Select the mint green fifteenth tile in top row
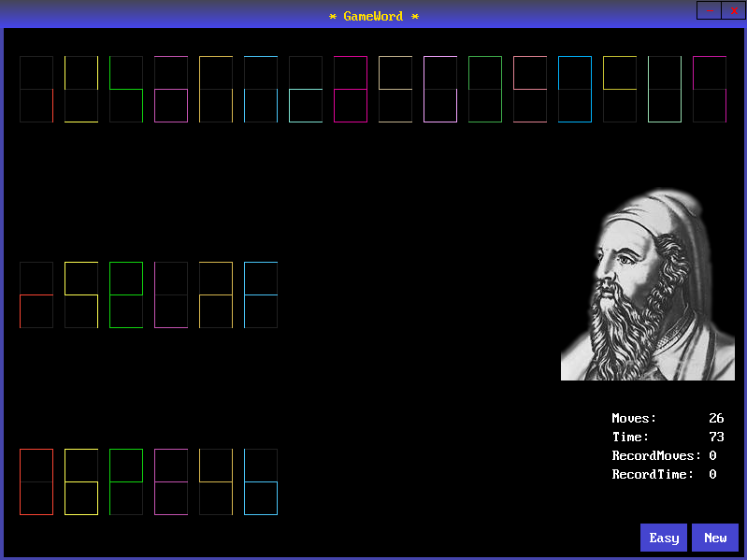The image size is (747, 560). point(665,89)
